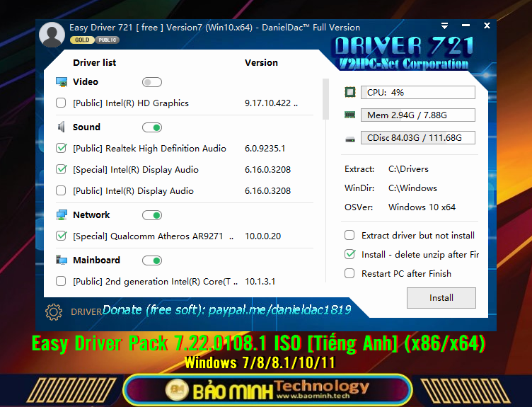
Task: Click the CPU usage field
Action: [x=417, y=92]
